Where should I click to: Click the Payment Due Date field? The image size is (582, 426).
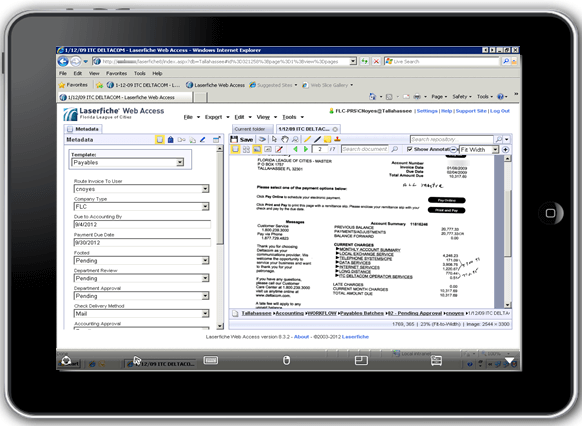(142, 242)
